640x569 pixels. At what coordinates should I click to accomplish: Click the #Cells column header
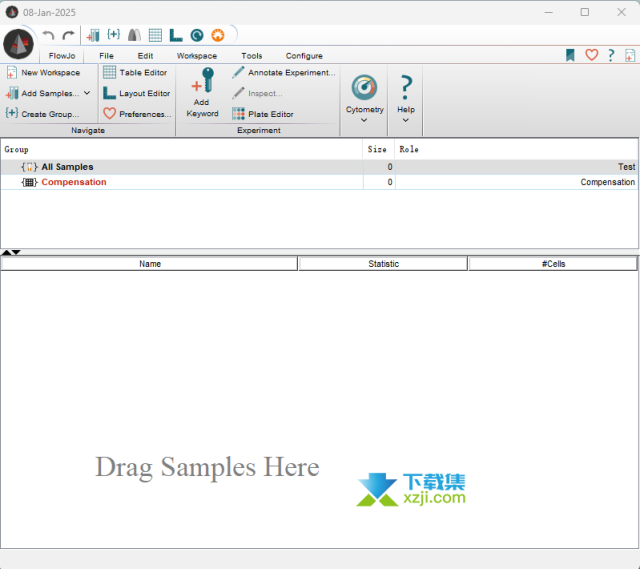click(553, 264)
